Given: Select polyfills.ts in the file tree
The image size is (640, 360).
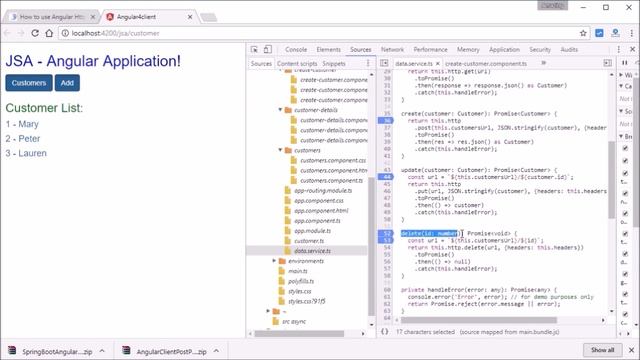Looking at the screenshot, I should (301, 281).
